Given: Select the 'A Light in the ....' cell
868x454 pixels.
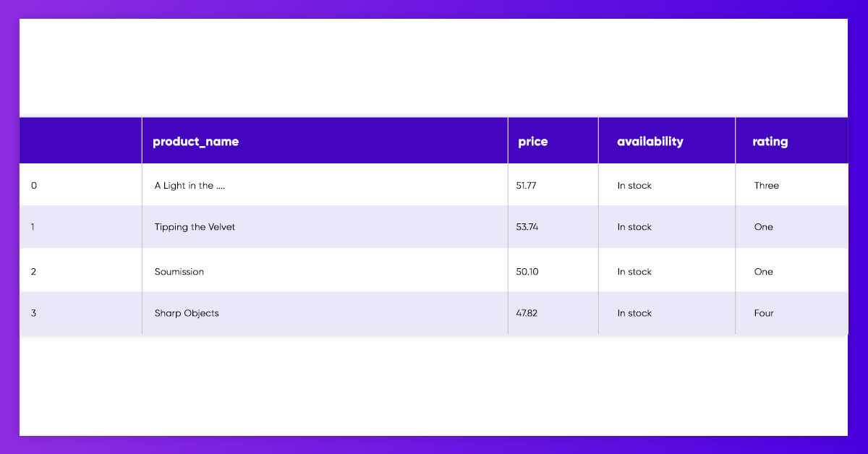Looking at the screenshot, I should [x=325, y=185].
